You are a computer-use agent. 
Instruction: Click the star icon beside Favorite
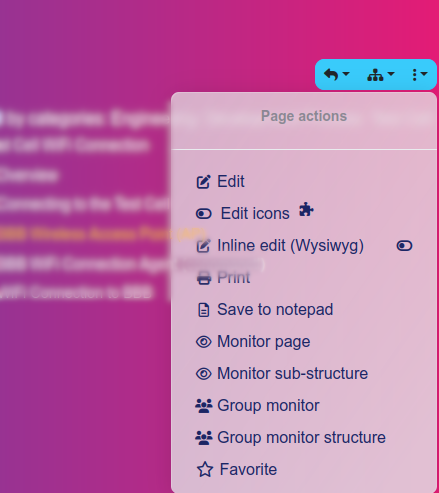pos(205,469)
